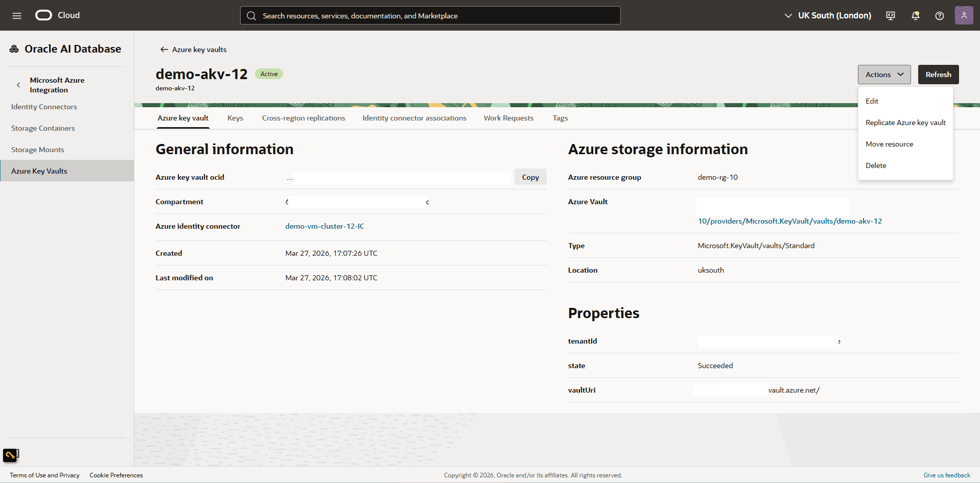This screenshot has height=483, width=980.
Task: Open the assistant widget at bottom left
Action: pos(11,455)
